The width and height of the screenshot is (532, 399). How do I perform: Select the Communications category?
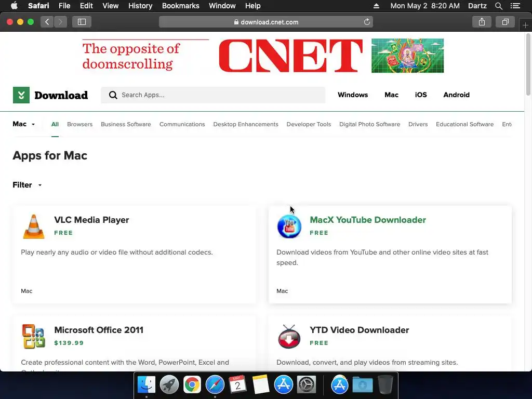(182, 124)
